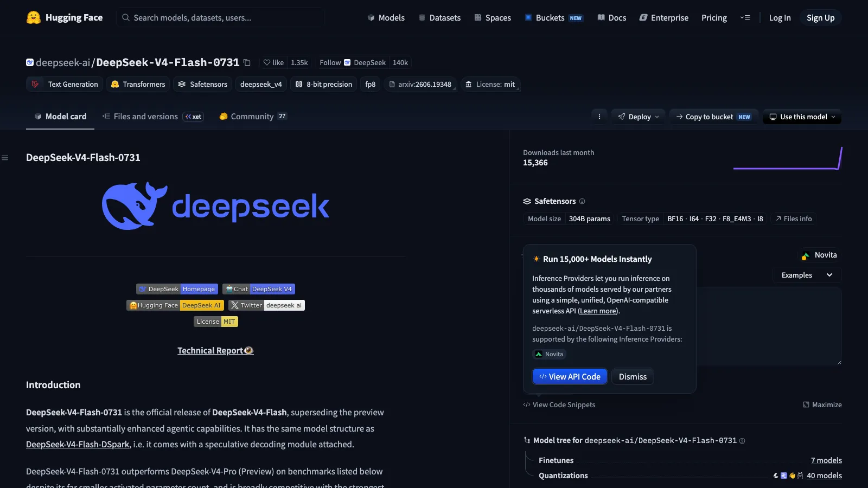The width and height of the screenshot is (868, 488).
Task: Click the fp8 tag
Action: [x=371, y=84]
